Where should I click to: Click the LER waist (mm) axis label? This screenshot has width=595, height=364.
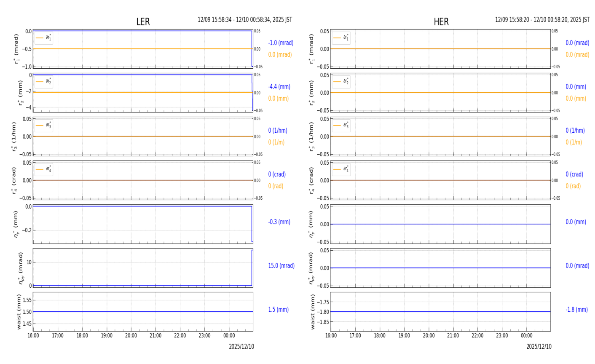(x=19, y=312)
